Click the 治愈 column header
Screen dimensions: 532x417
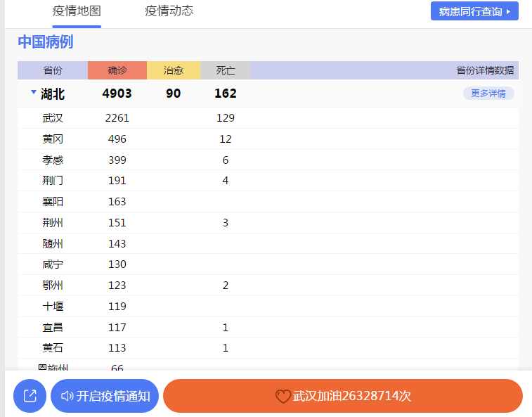(174, 70)
